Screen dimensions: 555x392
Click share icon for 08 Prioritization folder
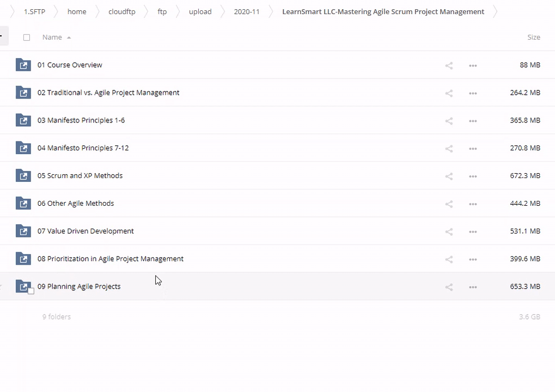449,259
